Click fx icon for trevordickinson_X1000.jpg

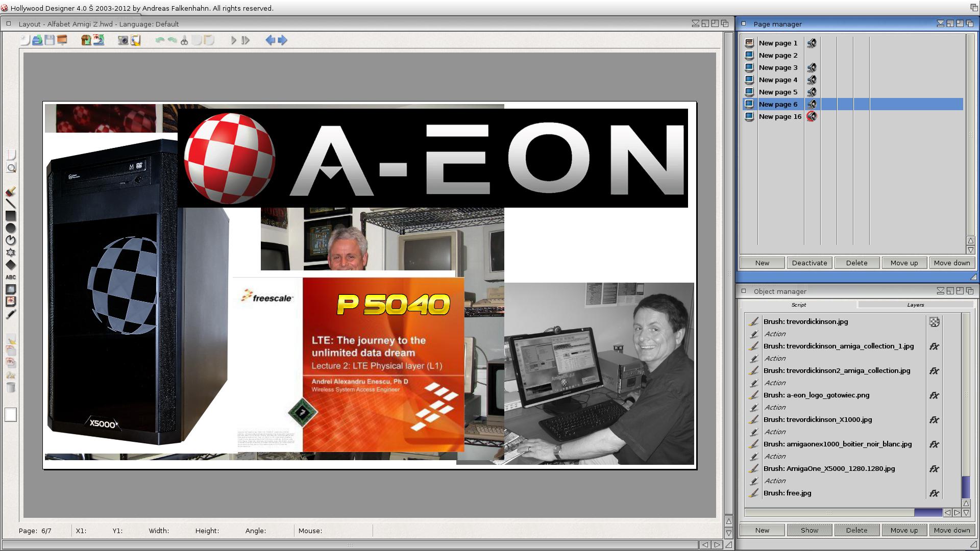[934, 420]
